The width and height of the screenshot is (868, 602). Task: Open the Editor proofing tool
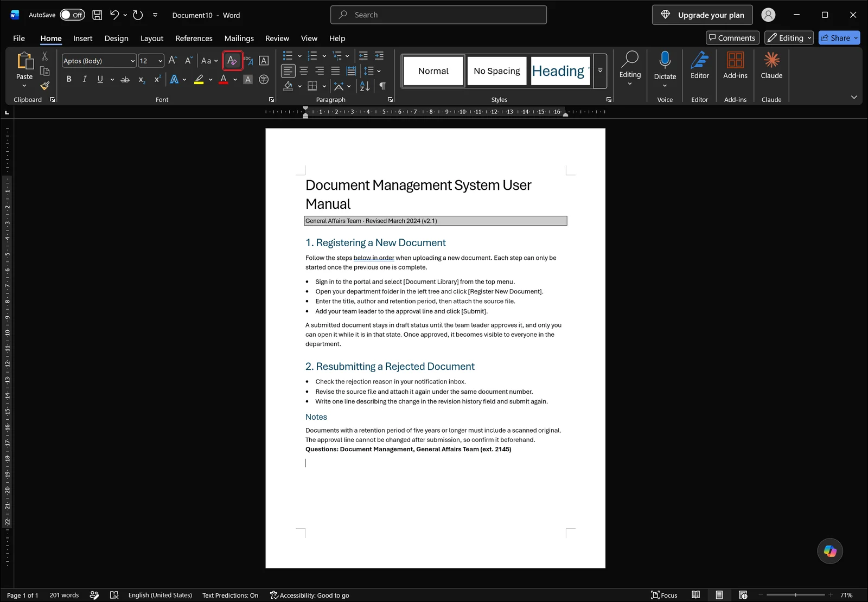tap(700, 65)
